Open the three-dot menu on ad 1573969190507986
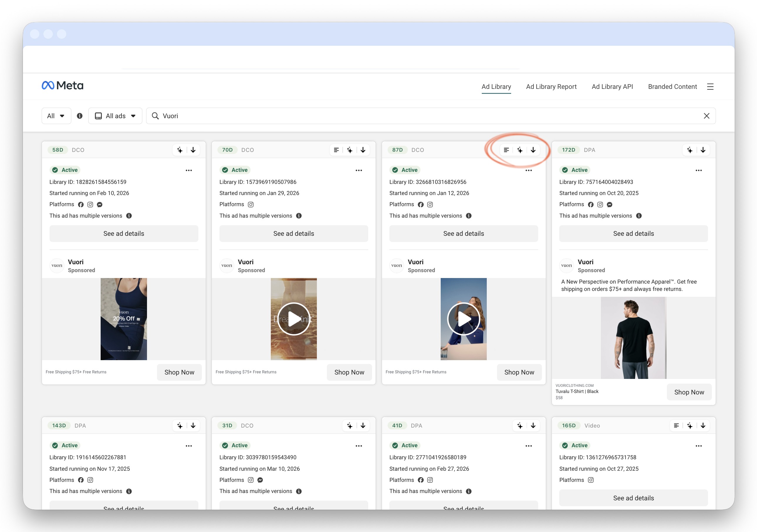The width and height of the screenshot is (757, 532). pyautogui.click(x=359, y=170)
